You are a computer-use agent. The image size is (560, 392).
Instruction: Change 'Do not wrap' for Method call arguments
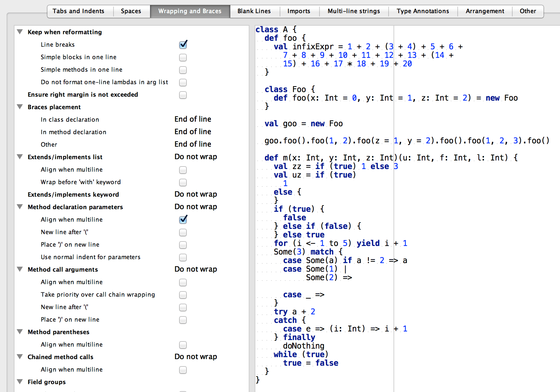(x=196, y=269)
